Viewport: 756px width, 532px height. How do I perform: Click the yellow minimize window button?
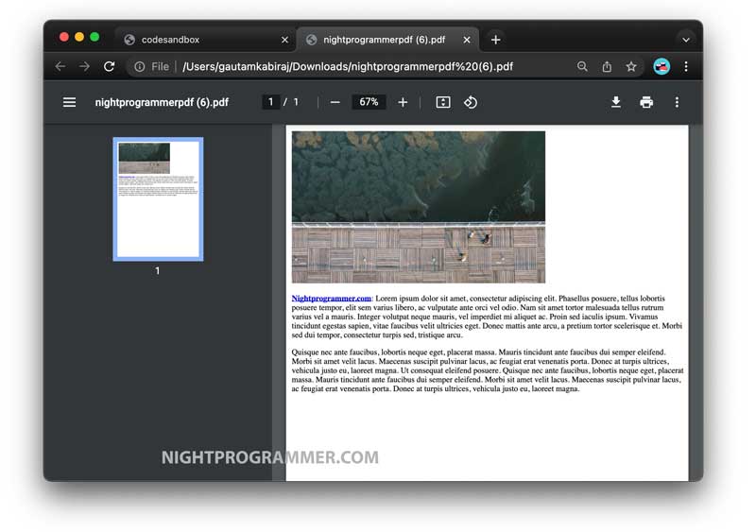pos(79,37)
